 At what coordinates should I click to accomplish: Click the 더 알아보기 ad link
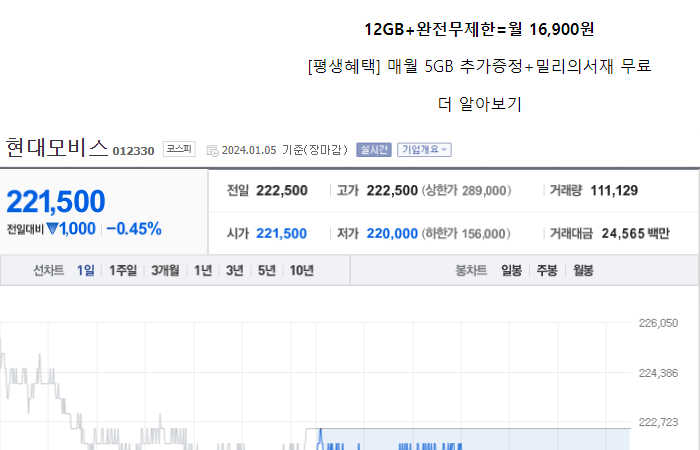pos(479,104)
